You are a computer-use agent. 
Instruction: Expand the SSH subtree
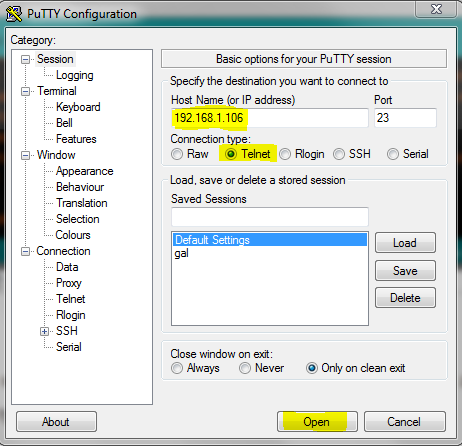[x=44, y=331]
